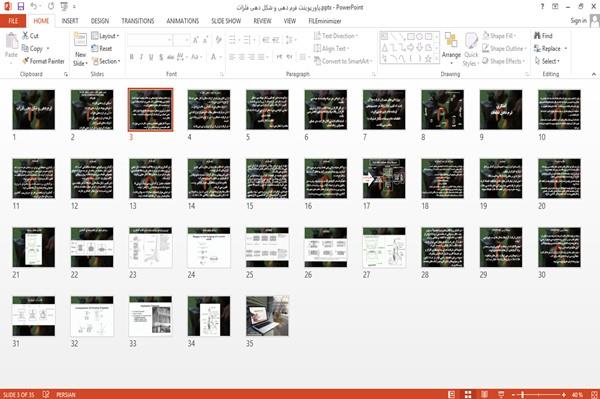Toggle Numbering list
The height and width of the screenshot is (399, 600).
(248, 40)
